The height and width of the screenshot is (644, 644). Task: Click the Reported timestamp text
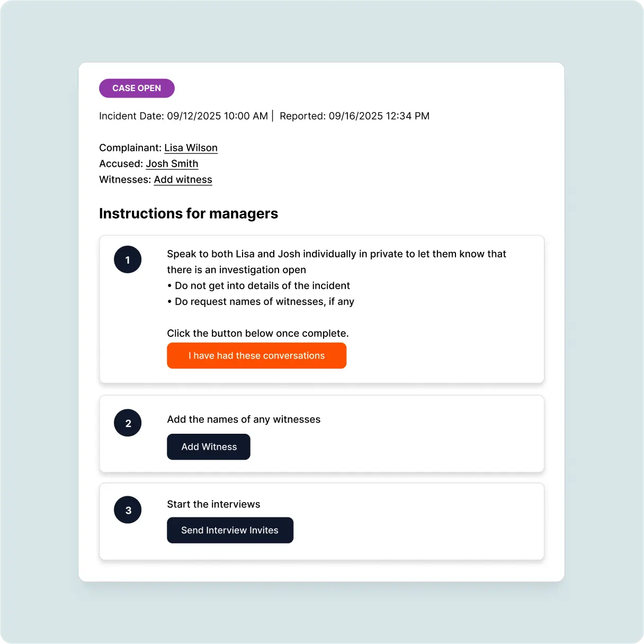pyautogui.click(x=355, y=116)
